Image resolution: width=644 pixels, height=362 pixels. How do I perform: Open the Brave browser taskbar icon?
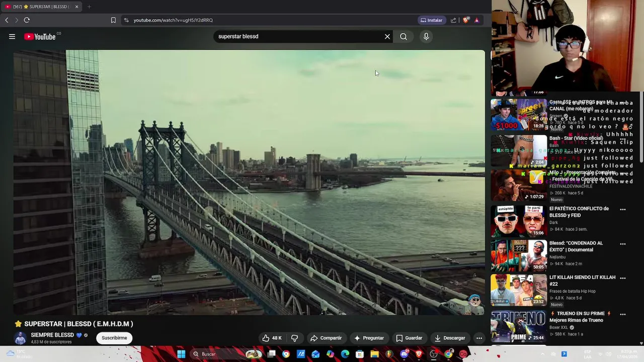[x=419, y=354]
